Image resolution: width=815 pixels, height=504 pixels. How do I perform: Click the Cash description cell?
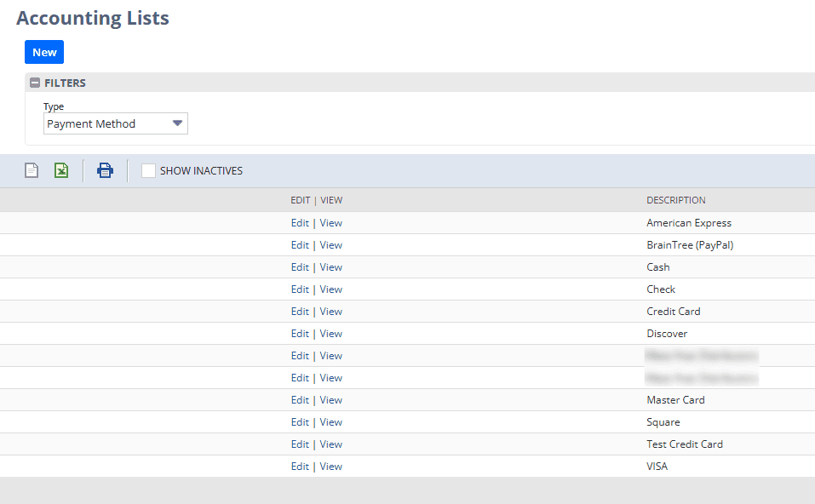point(658,267)
